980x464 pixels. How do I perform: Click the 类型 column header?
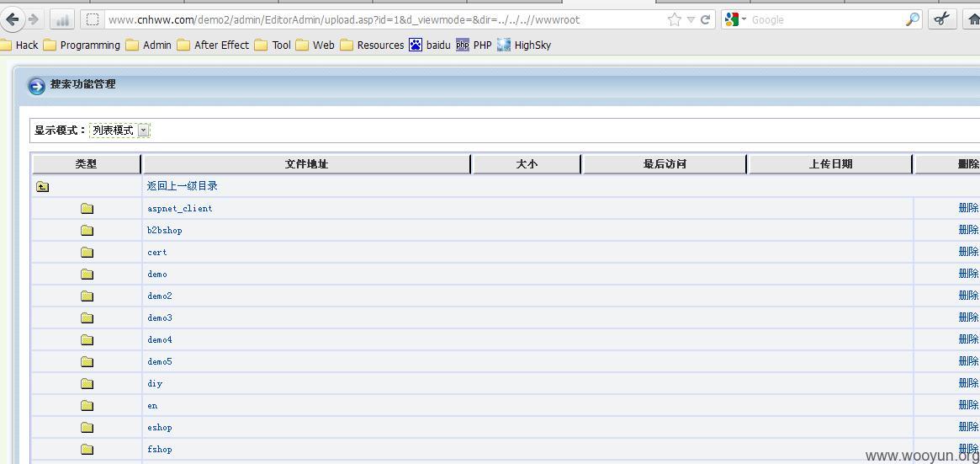coord(87,164)
